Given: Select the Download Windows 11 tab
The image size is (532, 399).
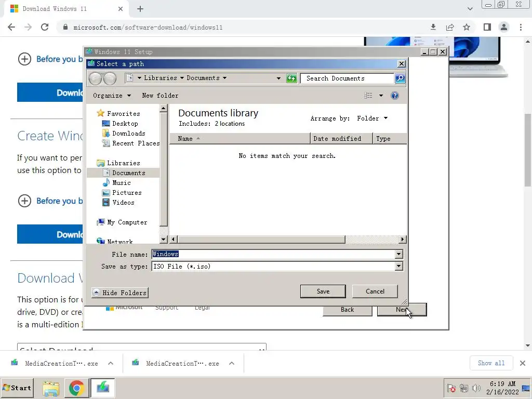Looking at the screenshot, I should (x=66, y=9).
